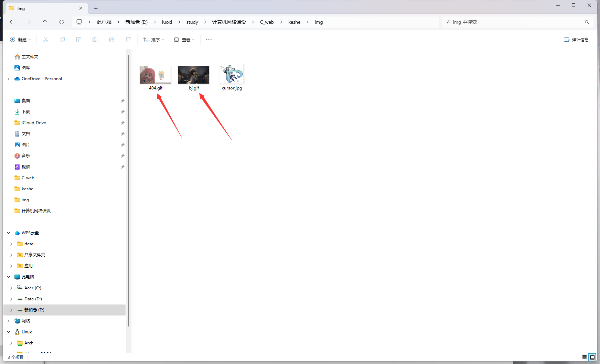Close the img tab
This screenshot has height=364, width=600.
point(81,8)
